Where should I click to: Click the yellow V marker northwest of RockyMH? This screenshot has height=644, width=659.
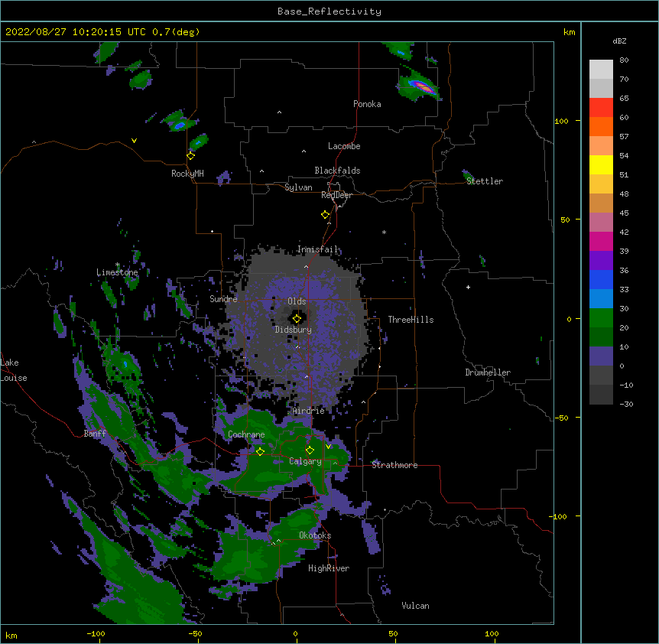pos(134,141)
